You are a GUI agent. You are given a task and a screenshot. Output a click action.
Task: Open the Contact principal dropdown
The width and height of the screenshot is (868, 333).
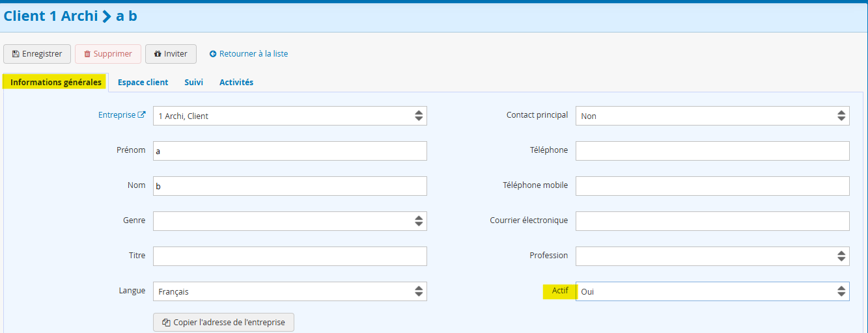click(x=712, y=116)
